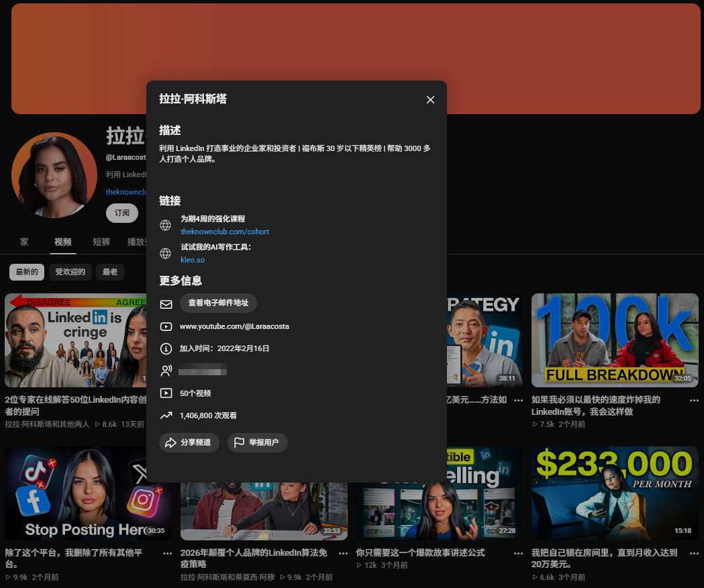Screen dimensions: 704x588
Task: Open more options for 你只需要这一个爆款故事 video
Action: (x=519, y=553)
